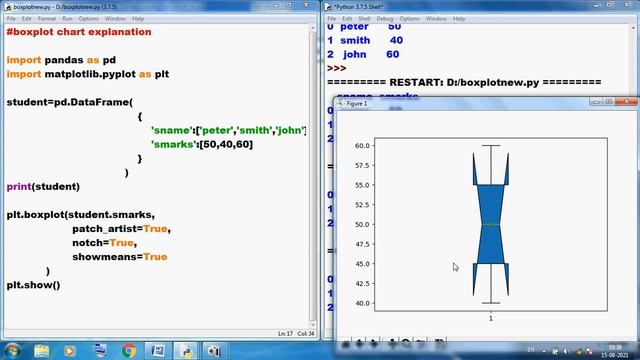Show hidden system tray icons arrow

pyautogui.click(x=544, y=351)
